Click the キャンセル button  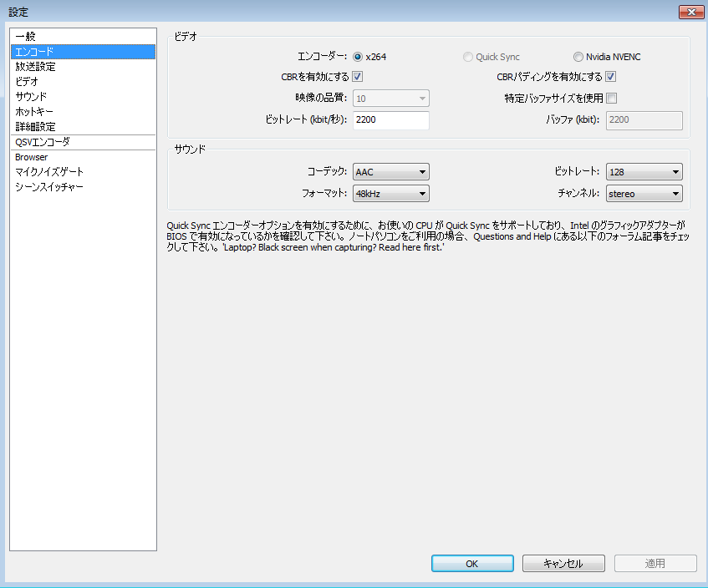[x=563, y=563]
